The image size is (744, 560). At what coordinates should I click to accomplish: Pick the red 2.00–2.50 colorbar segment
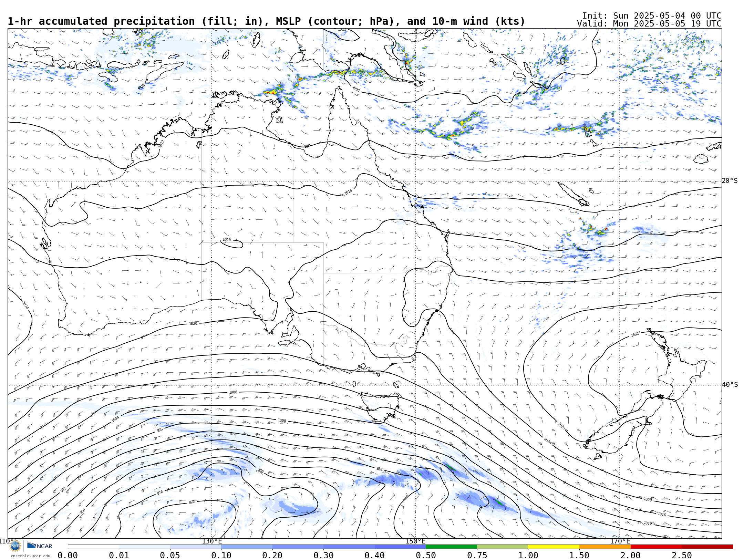tap(656, 547)
